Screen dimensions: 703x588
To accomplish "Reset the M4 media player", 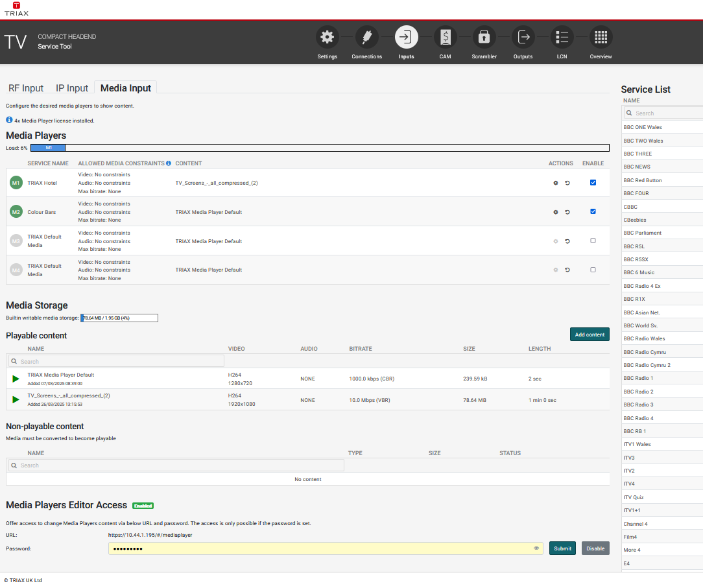I will click(567, 270).
